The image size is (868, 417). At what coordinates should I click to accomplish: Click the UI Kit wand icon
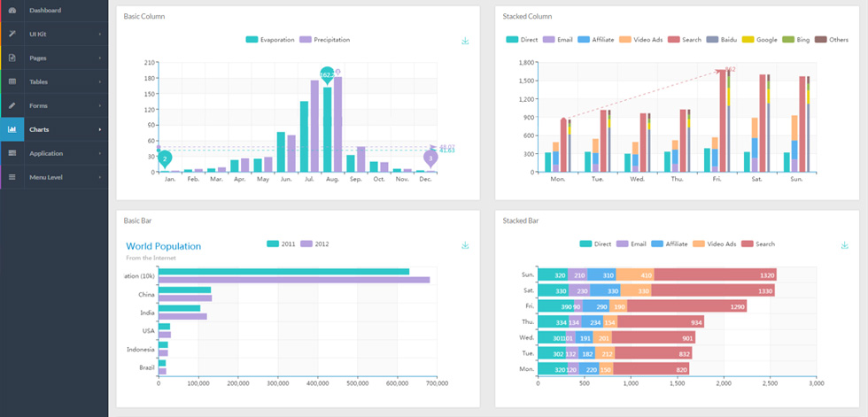point(12,34)
